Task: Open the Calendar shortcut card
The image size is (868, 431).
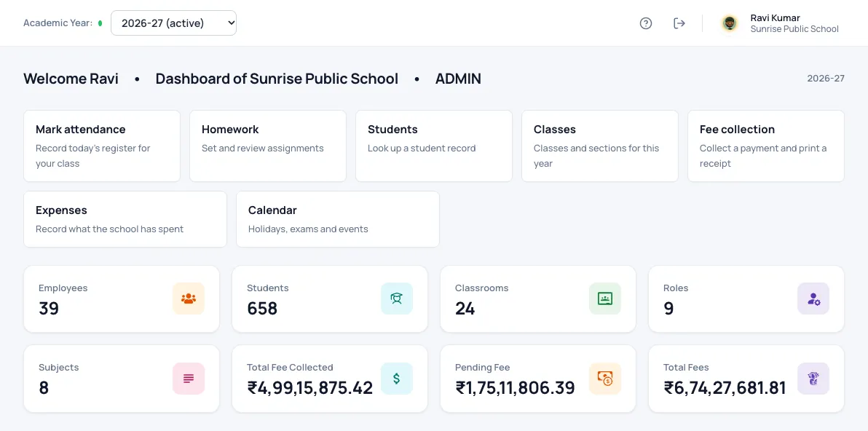Action: tap(338, 219)
